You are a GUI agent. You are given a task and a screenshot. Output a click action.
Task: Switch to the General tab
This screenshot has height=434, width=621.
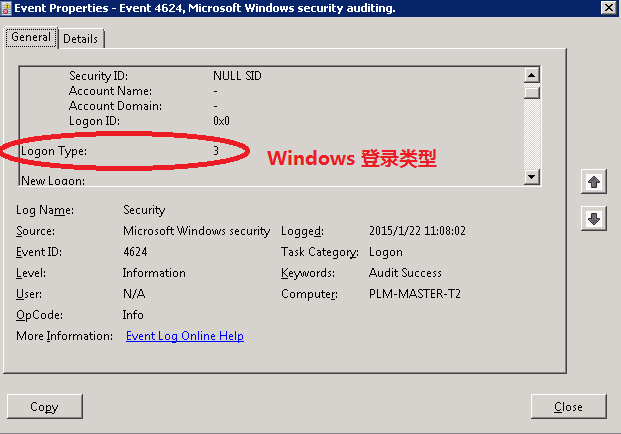click(31, 37)
